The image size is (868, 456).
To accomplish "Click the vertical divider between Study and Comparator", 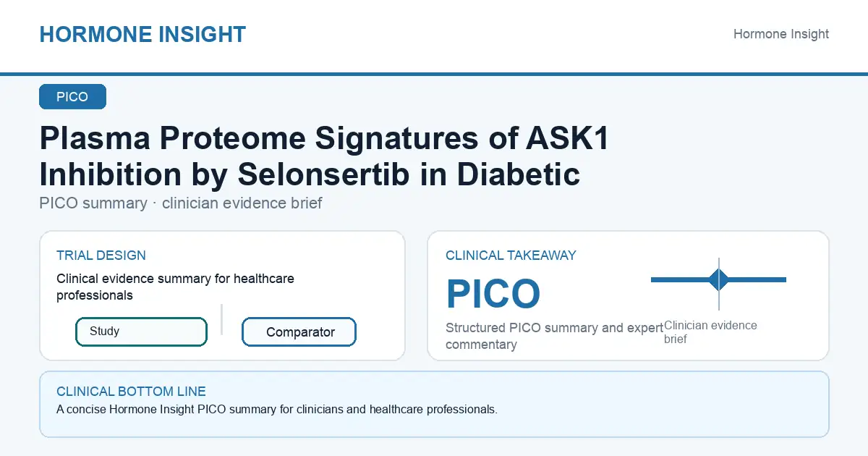I will tap(221, 319).
